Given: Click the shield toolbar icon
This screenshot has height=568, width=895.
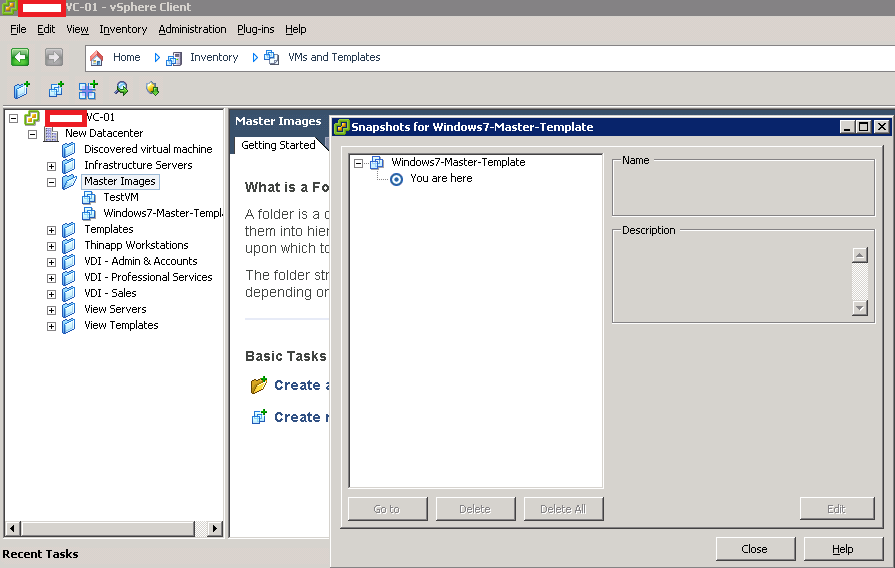Looking at the screenshot, I should [x=152, y=88].
